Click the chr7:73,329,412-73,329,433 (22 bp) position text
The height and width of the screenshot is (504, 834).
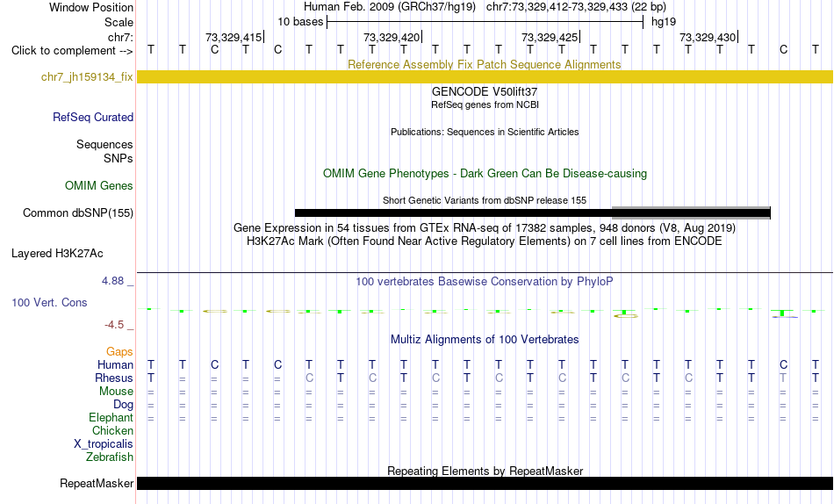coord(576,7)
